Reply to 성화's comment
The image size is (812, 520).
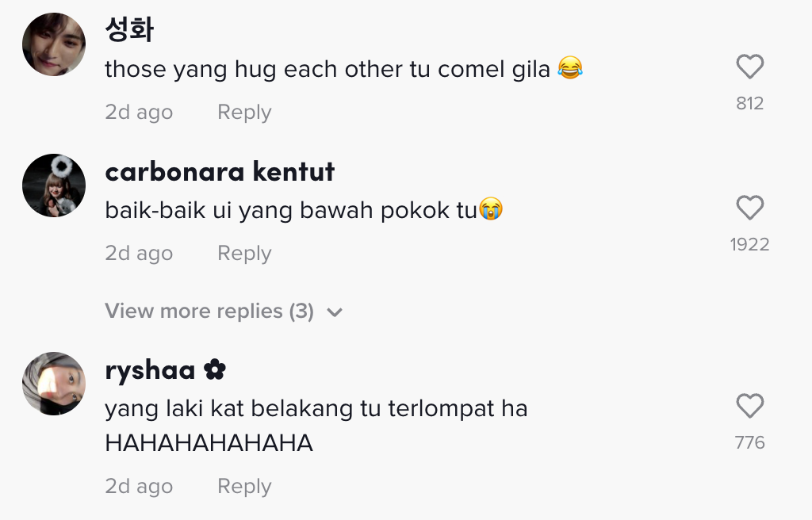coord(244,113)
